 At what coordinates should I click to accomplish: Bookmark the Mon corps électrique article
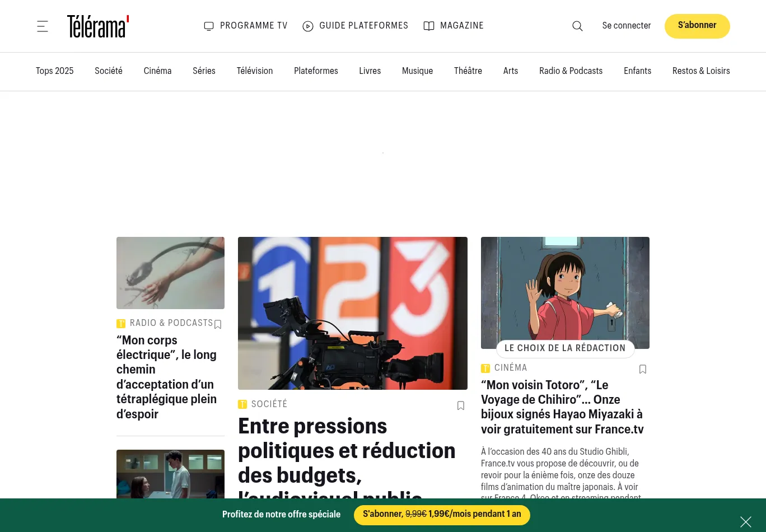218,324
